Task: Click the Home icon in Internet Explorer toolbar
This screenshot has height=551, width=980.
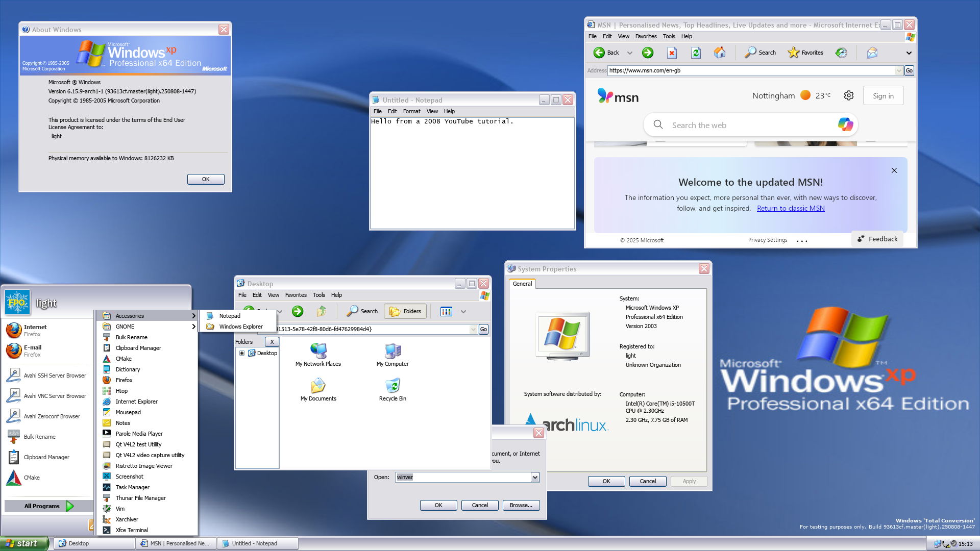Action: [x=720, y=53]
